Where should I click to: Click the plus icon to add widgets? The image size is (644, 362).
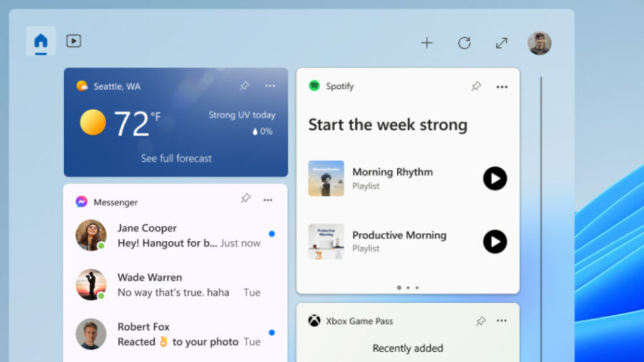[x=427, y=43]
